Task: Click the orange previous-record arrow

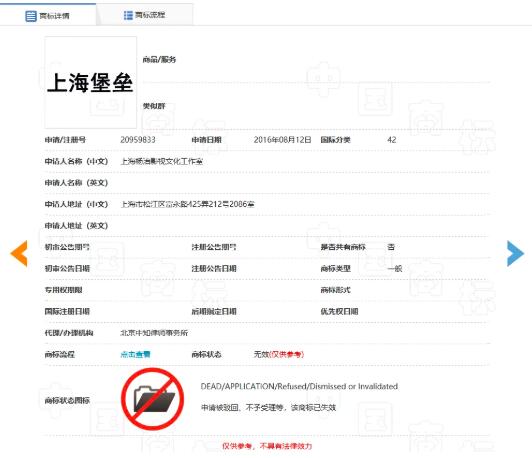Action: point(19,253)
